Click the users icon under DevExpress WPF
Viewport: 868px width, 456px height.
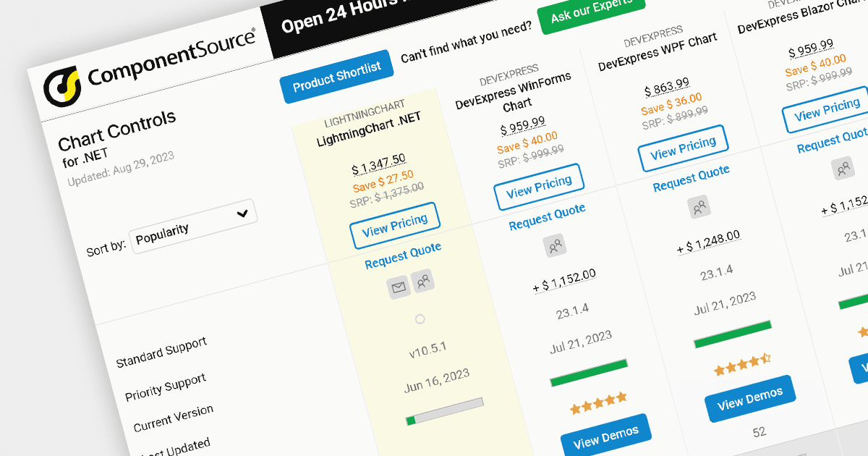[699, 207]
